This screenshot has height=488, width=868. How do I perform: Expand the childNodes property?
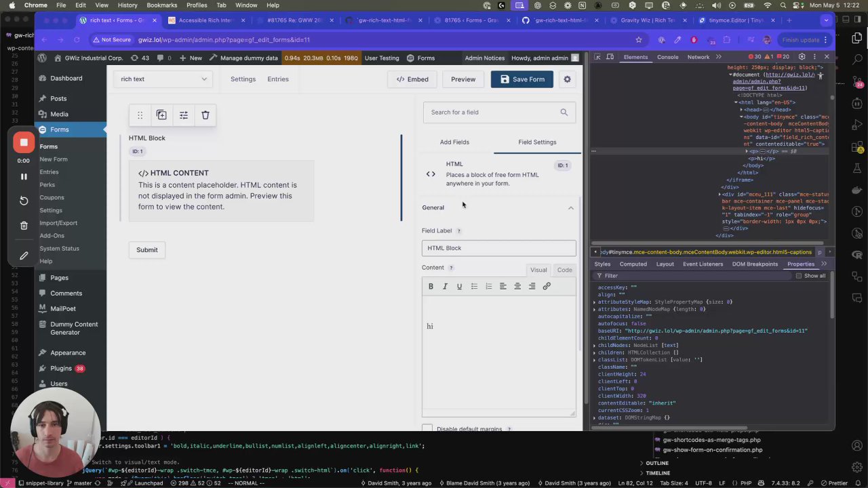tap(595, 346)
